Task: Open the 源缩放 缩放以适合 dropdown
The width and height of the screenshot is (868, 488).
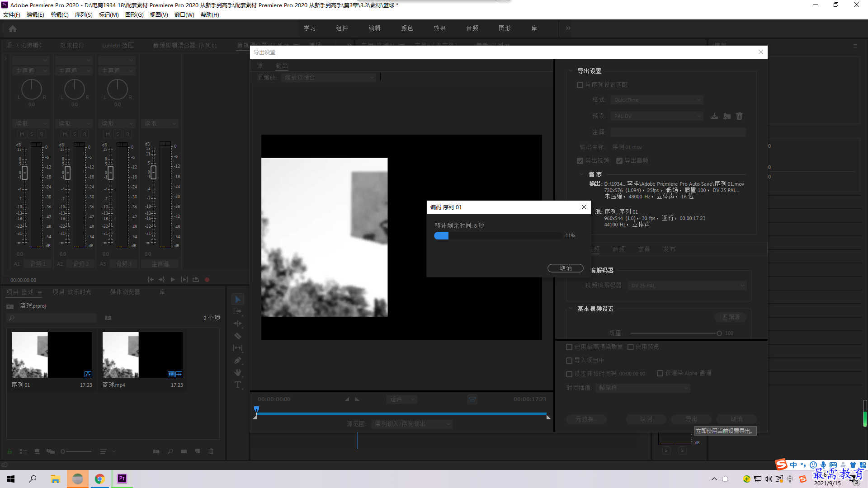Action: click(x=328, y=78)
